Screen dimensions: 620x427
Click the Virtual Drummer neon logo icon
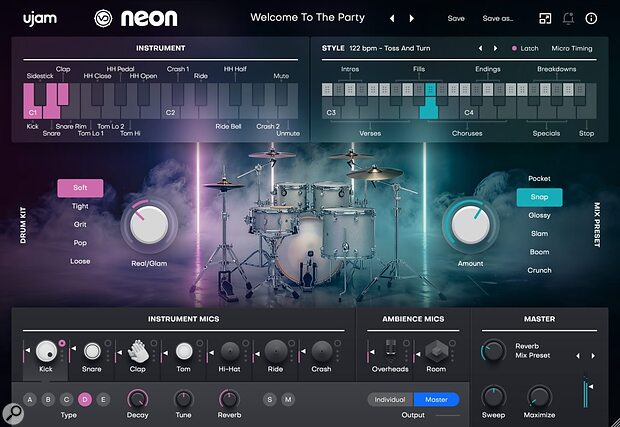pyautogui.click(x=103, y=19)
